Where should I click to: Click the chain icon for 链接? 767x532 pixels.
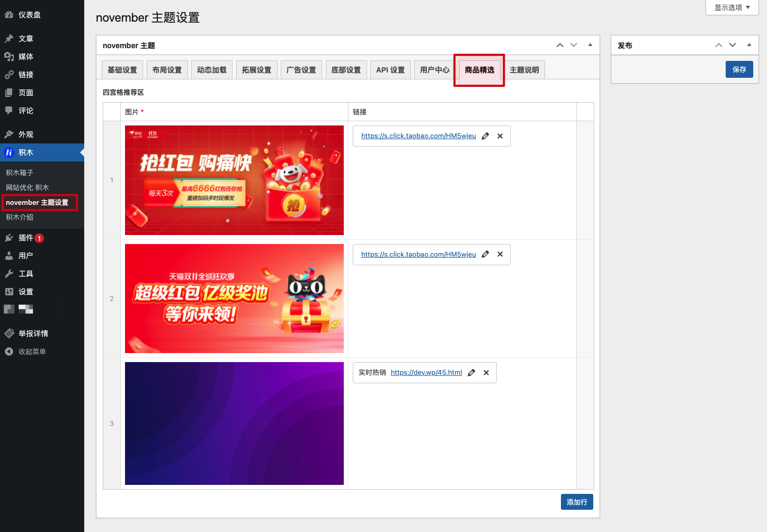(x=9, y=75)
